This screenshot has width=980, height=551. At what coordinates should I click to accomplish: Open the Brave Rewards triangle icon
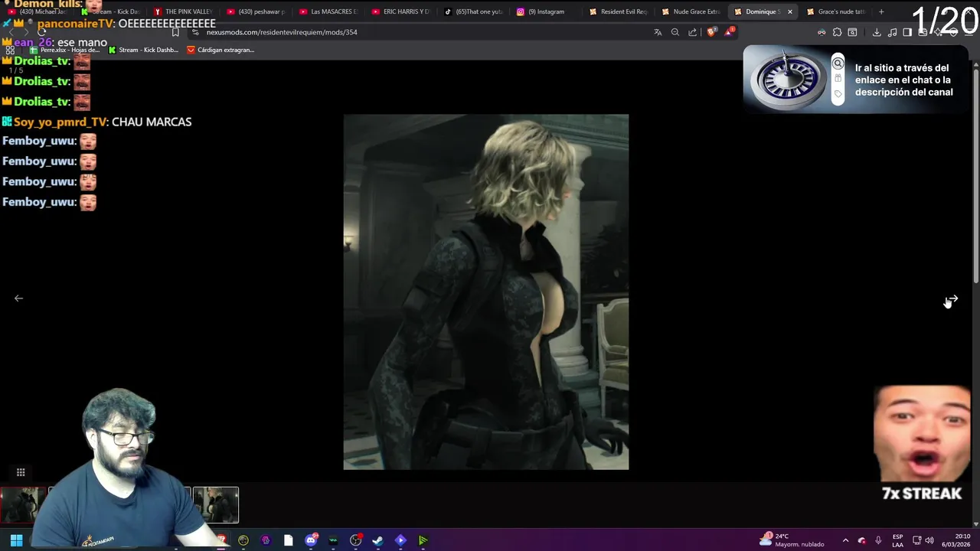729,32
